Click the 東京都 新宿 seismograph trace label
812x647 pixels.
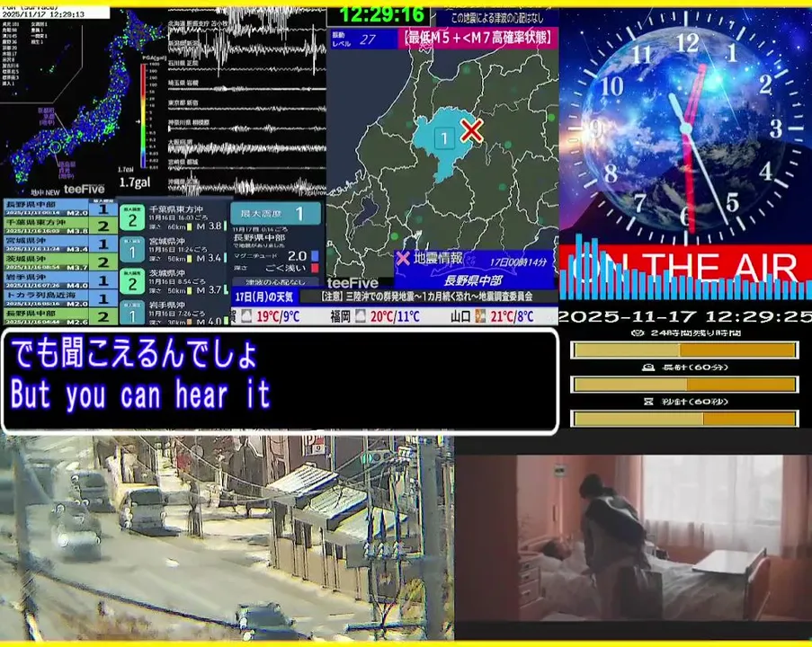183,103
